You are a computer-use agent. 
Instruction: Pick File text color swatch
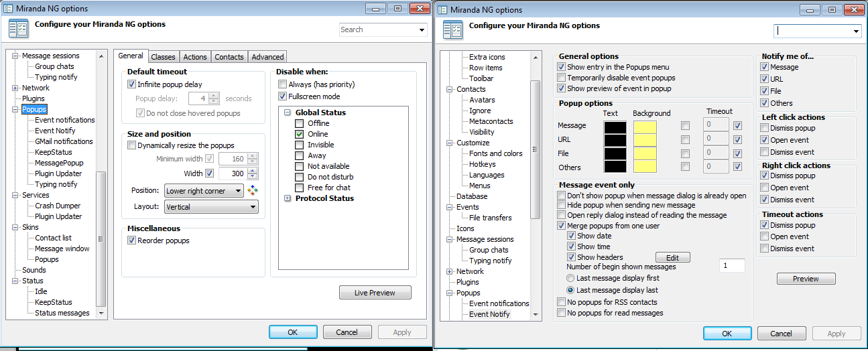(x=615, y=153)
